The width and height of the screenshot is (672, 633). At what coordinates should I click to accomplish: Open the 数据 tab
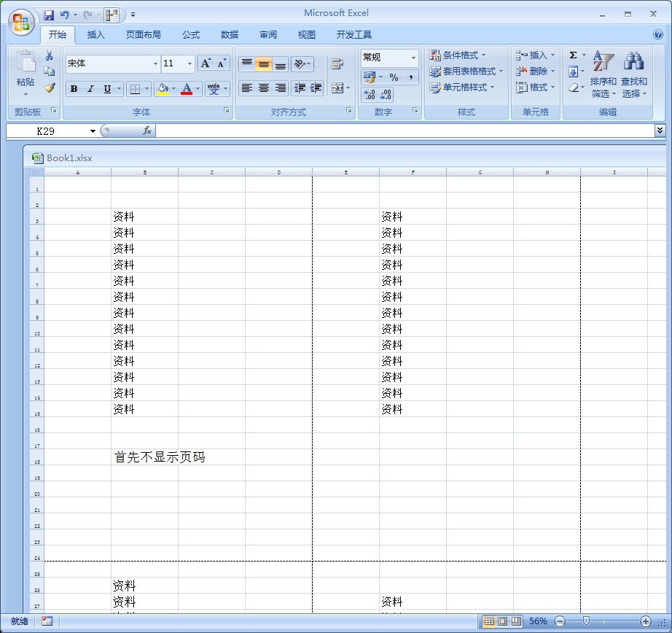230,35
